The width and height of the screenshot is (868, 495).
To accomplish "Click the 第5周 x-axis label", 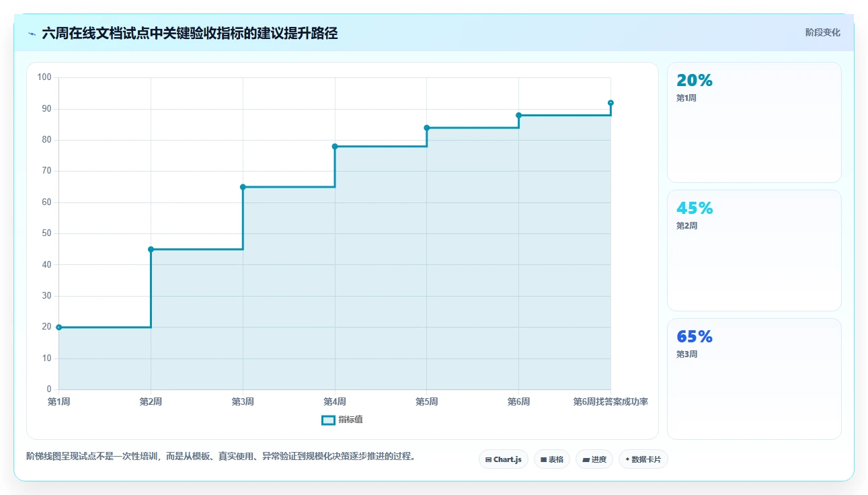I will coord(427,402).
